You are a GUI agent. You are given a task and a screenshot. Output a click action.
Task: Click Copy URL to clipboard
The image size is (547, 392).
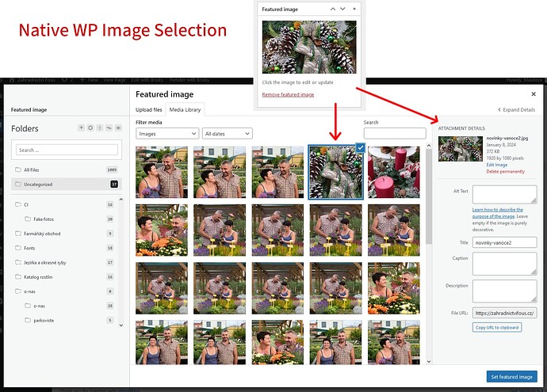pyautogui.click(x=497, y=328)
